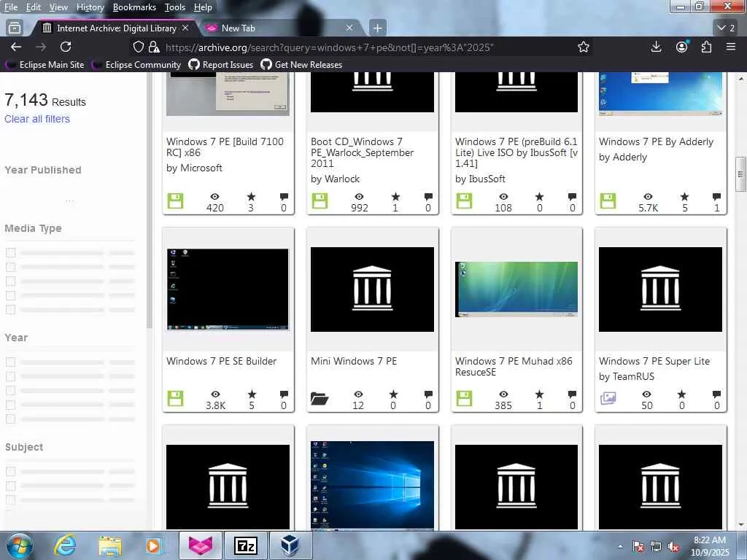
Task: Open the File menu
Action: (10, 7)
